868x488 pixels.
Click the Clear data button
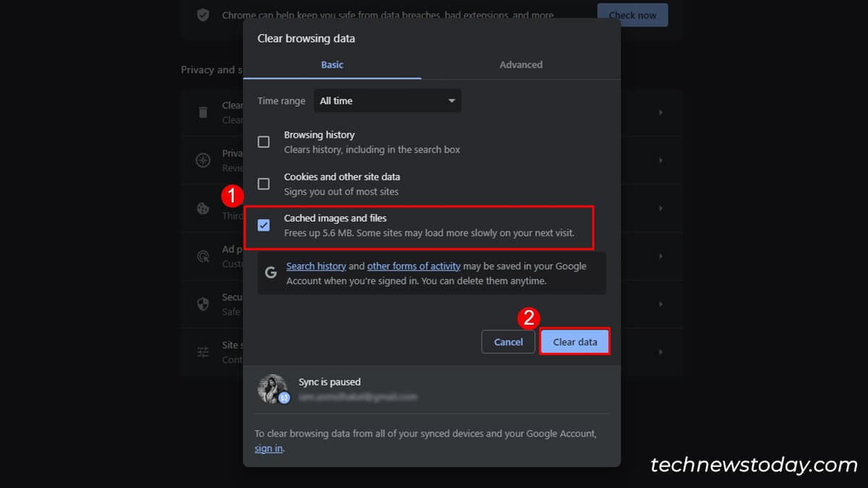click(x=575, y=342)
